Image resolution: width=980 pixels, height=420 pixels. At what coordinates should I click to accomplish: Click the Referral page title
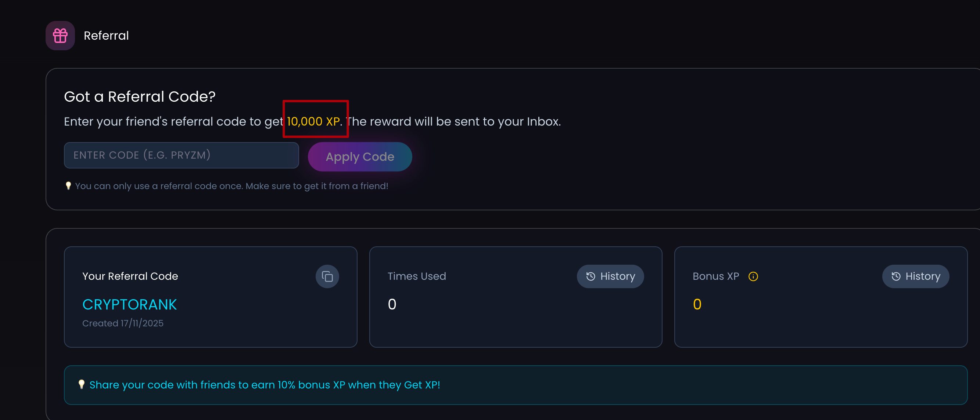pos(106,36)
